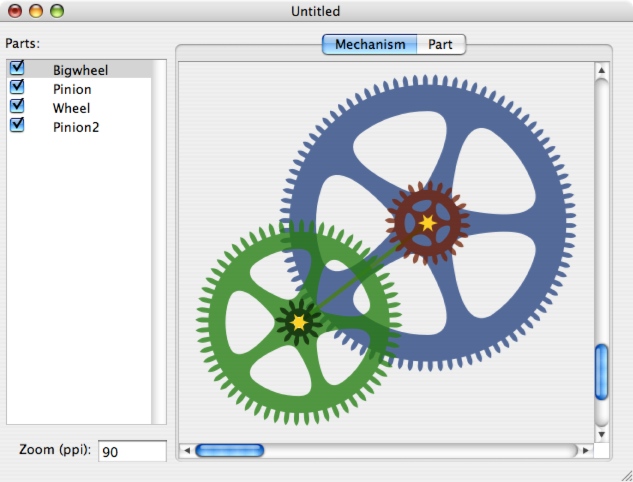Click the horizontal scrollbar left arrow
This screenshot has height=482, width=633.
[x=187, y=451]
